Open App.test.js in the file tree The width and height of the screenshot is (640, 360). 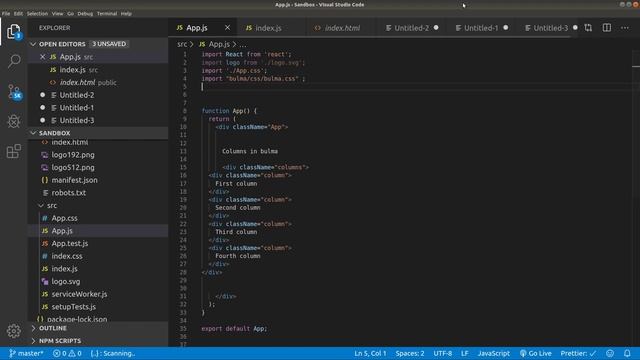click(98, 243)
